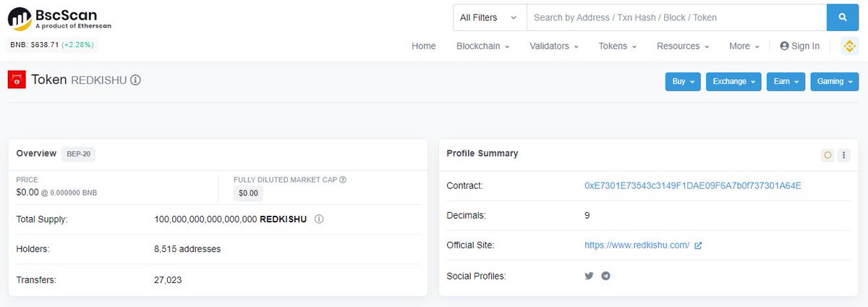
Task: Open the Twitter social profile
Action: (x=589, y=276)
